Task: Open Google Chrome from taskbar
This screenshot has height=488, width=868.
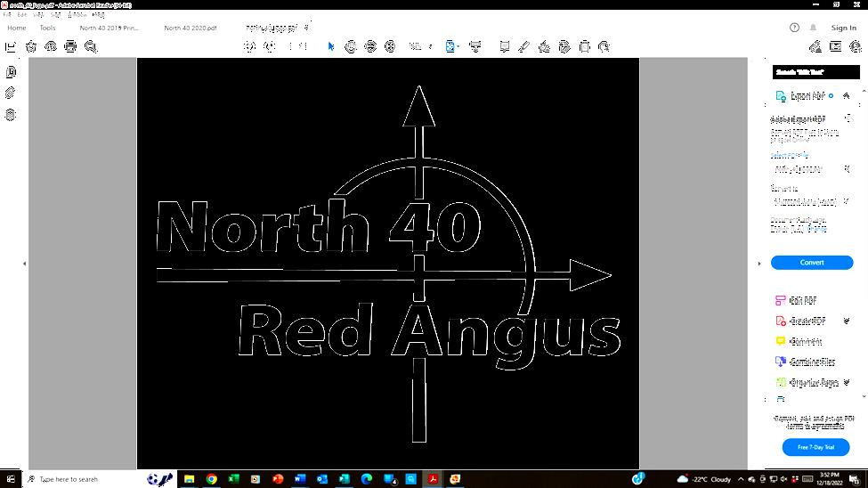Action: coord(212,479)
